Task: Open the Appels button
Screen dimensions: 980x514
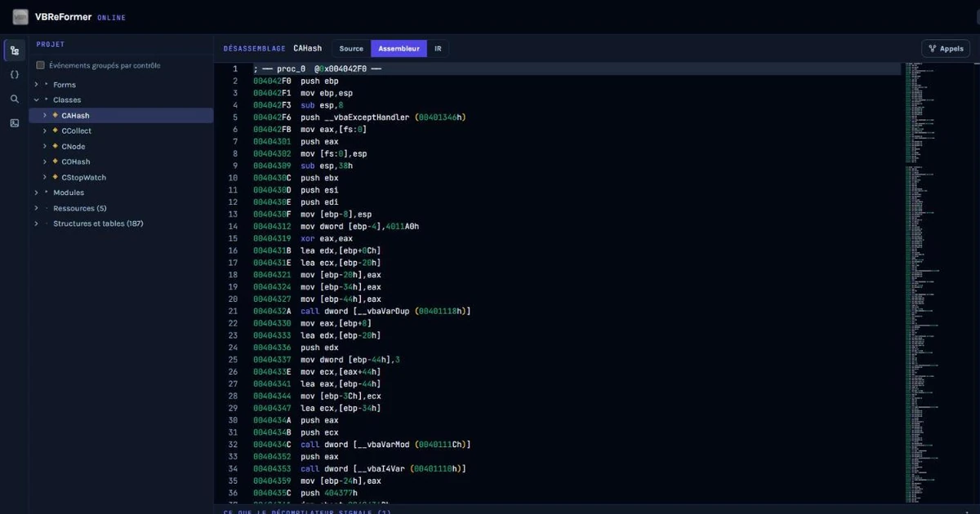Action: (x=946, y=49)
